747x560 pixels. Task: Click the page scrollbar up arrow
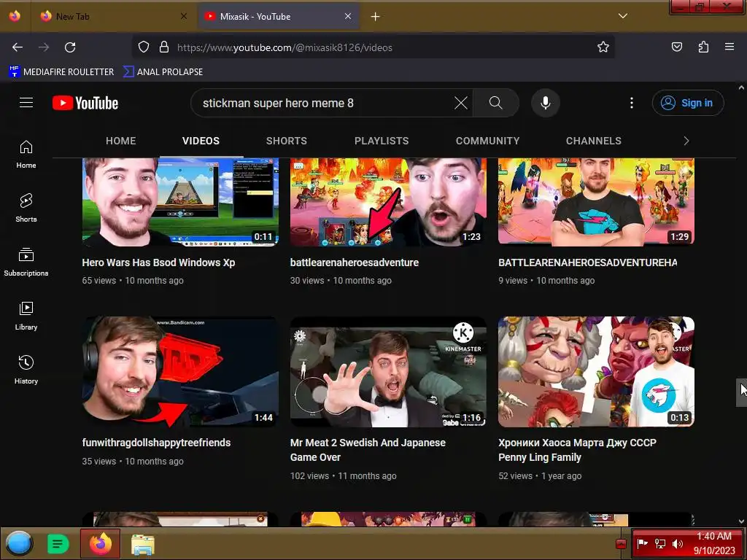[741, 87]
